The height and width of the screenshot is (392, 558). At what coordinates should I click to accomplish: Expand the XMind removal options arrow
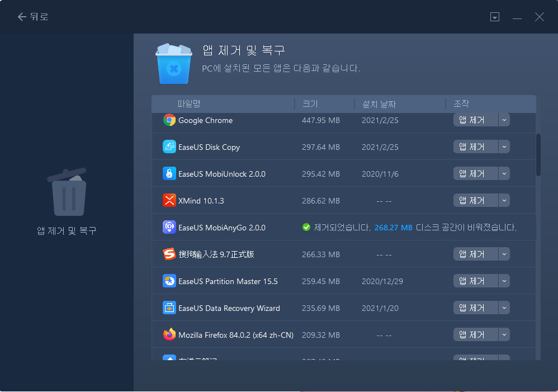pyautogui.click(x=504, y=200)
